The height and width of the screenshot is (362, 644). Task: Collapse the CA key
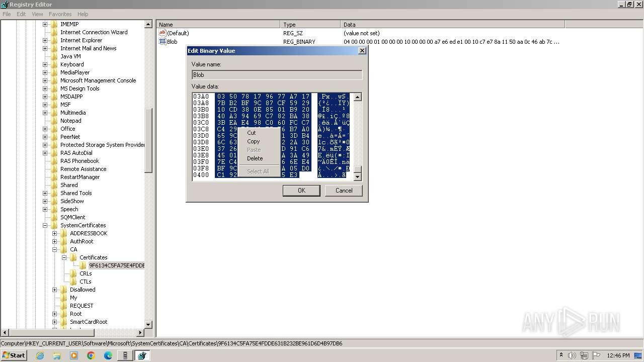click(54, 249)
